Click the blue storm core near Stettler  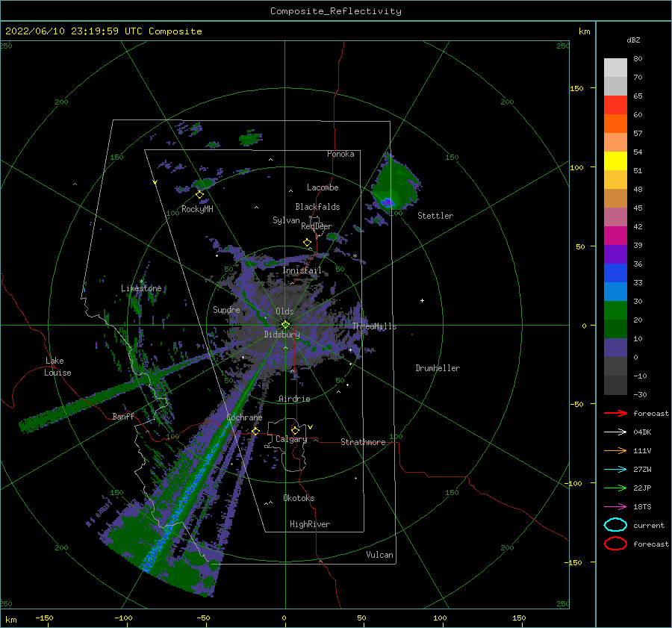coord(388,202)
